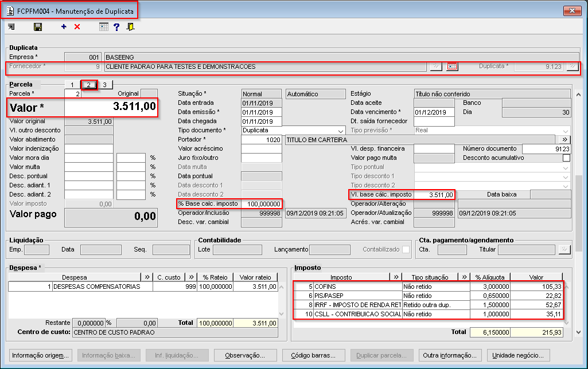
Task: Expand the Tipo pontual dropdown
Action: pos(565,167)
